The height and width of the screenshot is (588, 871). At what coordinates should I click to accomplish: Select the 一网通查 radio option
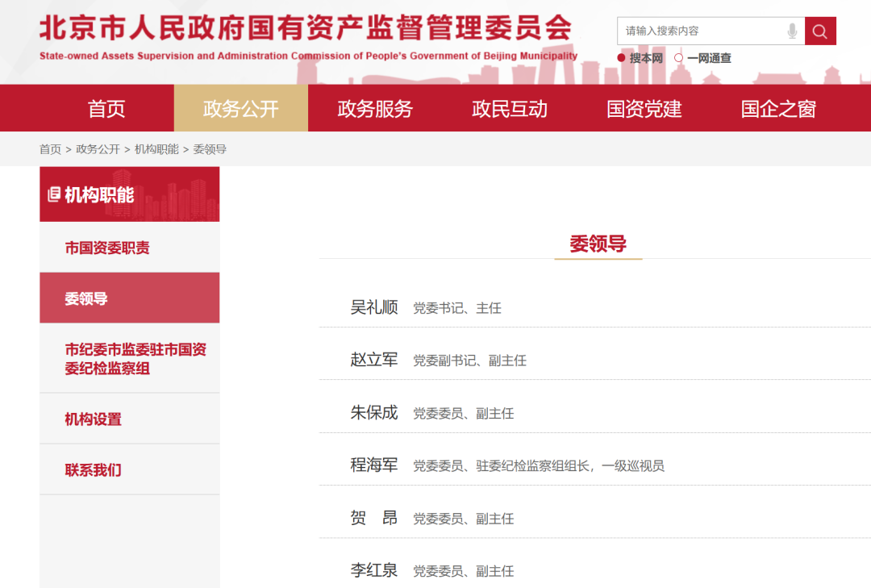[x=678, y=58]
